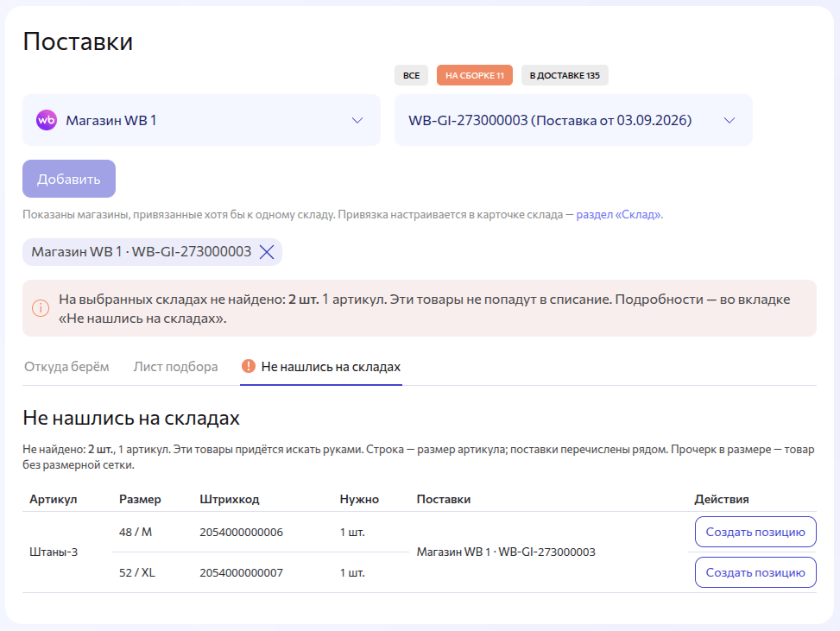Click the Штаны-3 article cell
Image resolution: width=840 pixels, height=631 pixels.
tap(54, 552)
